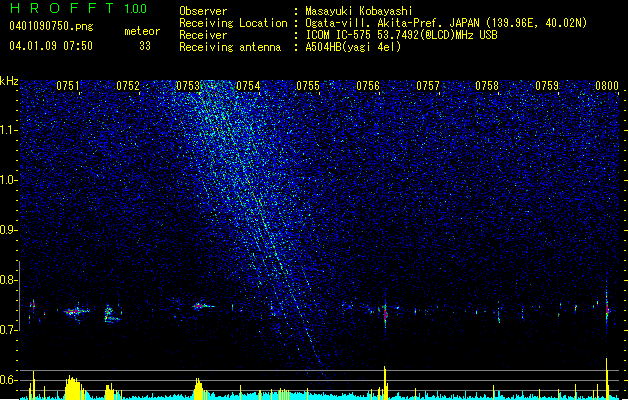Click the 0.8 kHz axis label
Viewport: 629px width, 400px height.
point(9,280)
